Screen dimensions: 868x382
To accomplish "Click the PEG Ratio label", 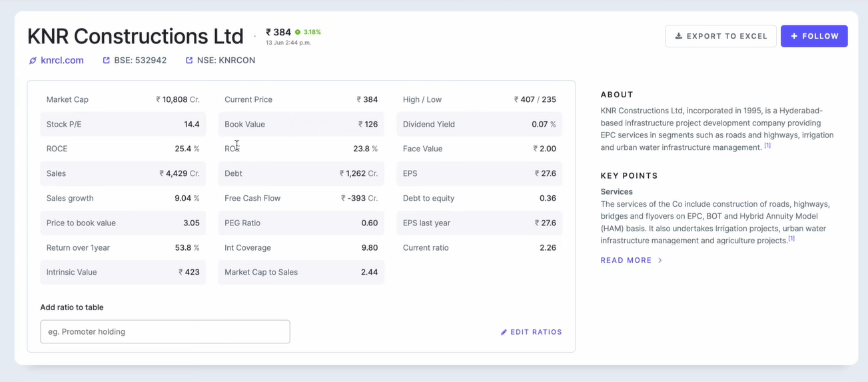I will tap(242, 223).
